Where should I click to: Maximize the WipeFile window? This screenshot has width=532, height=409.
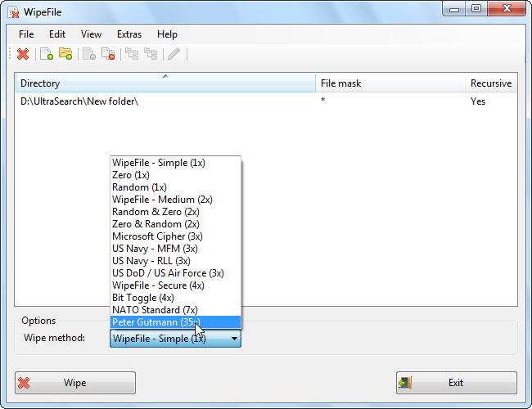(476, 8)
